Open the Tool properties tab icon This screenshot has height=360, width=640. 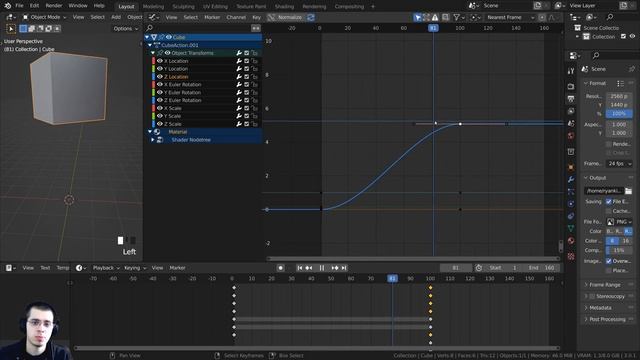click(571, 71)
